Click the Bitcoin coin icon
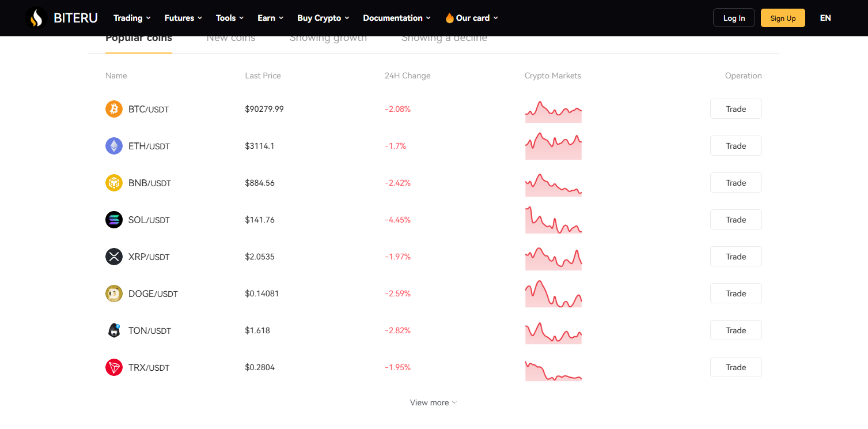Image resolution: width=868 pixels, height=429 pixels. tap(114, 109)
